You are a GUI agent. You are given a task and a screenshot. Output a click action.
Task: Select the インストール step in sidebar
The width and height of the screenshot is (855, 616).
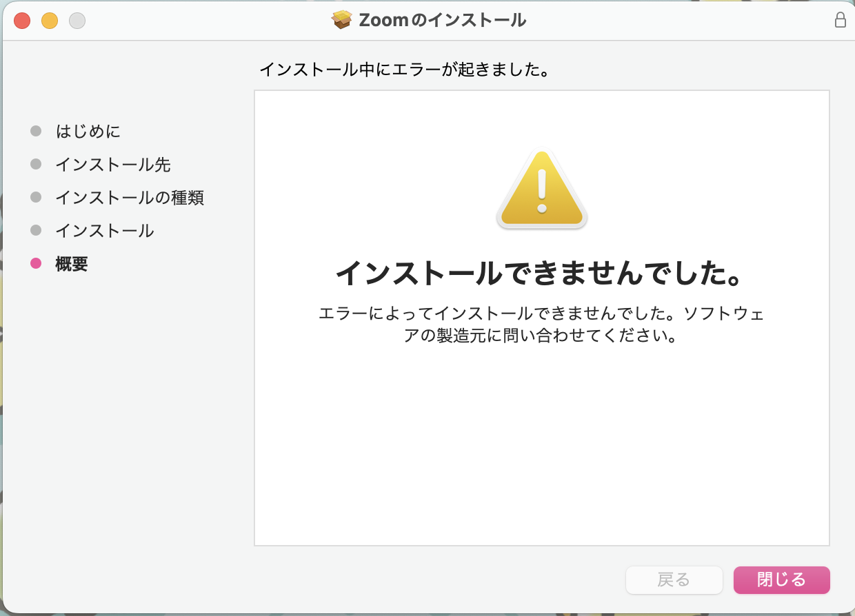point(105,230)
